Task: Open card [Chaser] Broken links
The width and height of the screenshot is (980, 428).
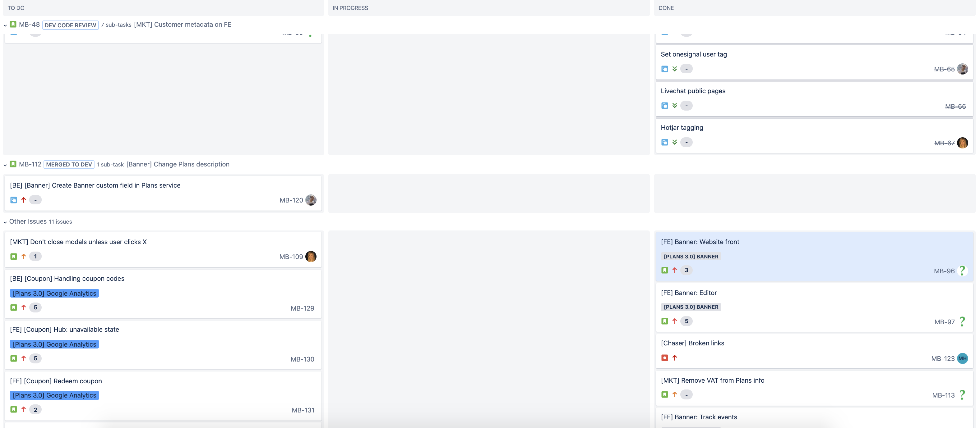Action: [x=815, y=351]
